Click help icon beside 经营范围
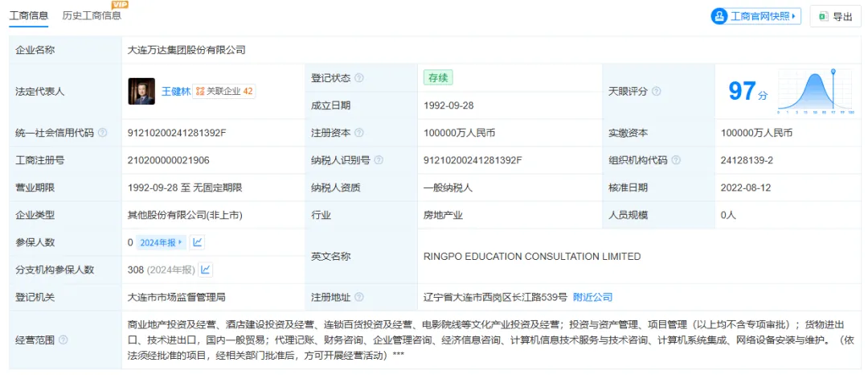 (x=63, y=340)
